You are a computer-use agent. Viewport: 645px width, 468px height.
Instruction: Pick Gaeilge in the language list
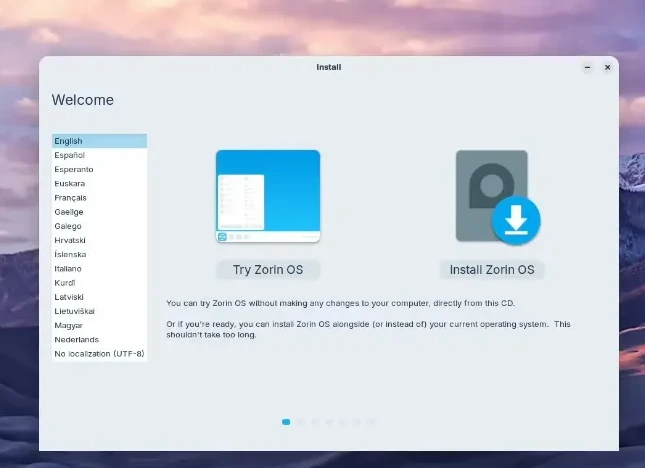click(x=100, y=212)
